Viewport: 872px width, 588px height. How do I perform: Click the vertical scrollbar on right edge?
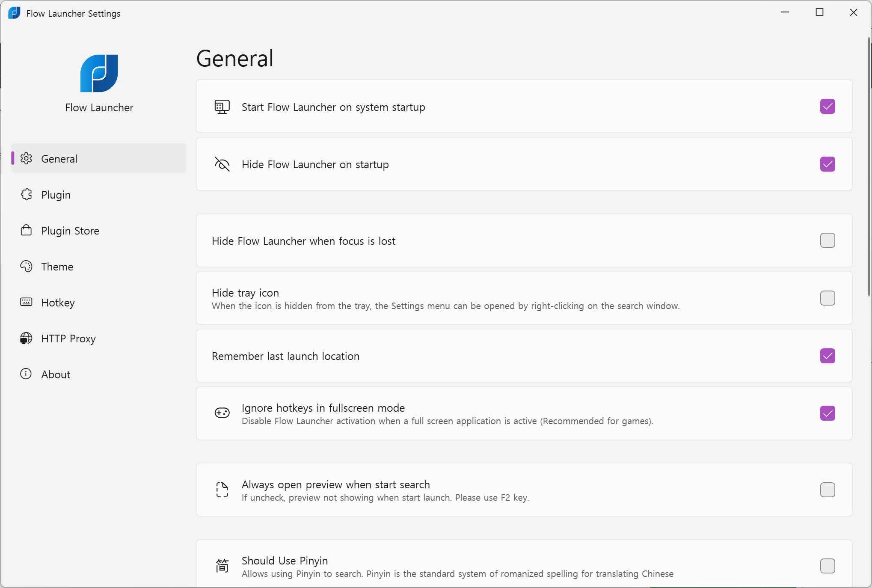869,167
